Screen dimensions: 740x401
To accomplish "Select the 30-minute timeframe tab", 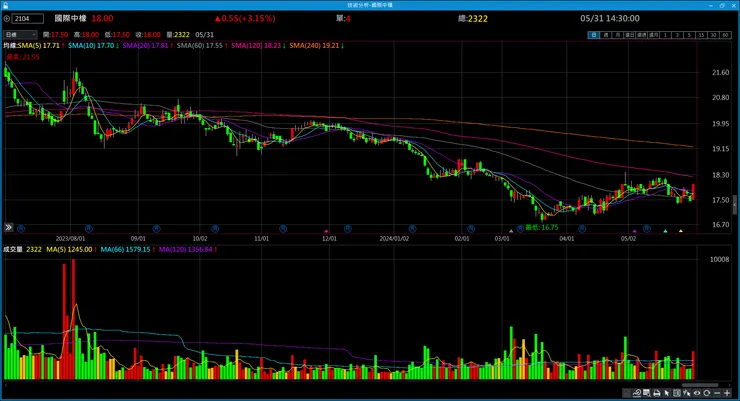I will (713, 35).
